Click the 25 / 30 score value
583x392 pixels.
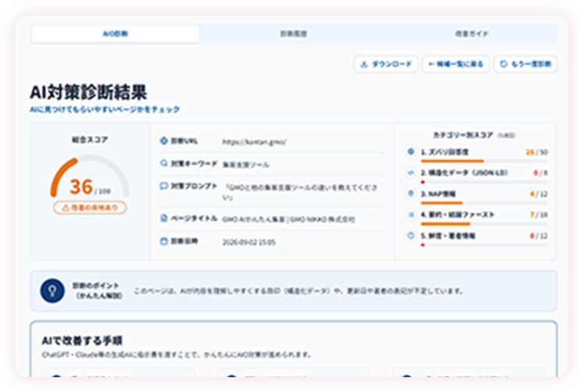coord(537,152)
